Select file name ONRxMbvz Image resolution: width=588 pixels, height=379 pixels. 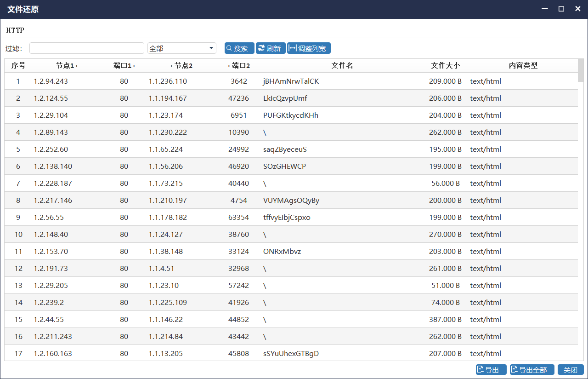(282, 252)
